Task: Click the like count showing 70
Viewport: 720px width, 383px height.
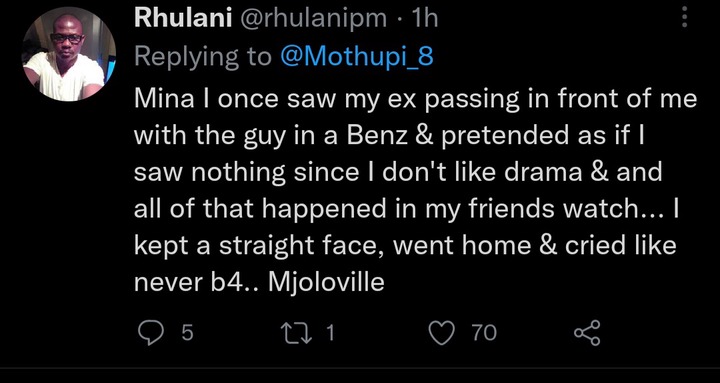Action: 484,332
